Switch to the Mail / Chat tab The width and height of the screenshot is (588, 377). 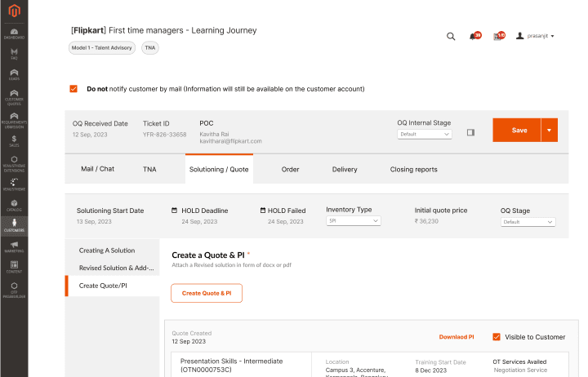[x=97, y=169]
